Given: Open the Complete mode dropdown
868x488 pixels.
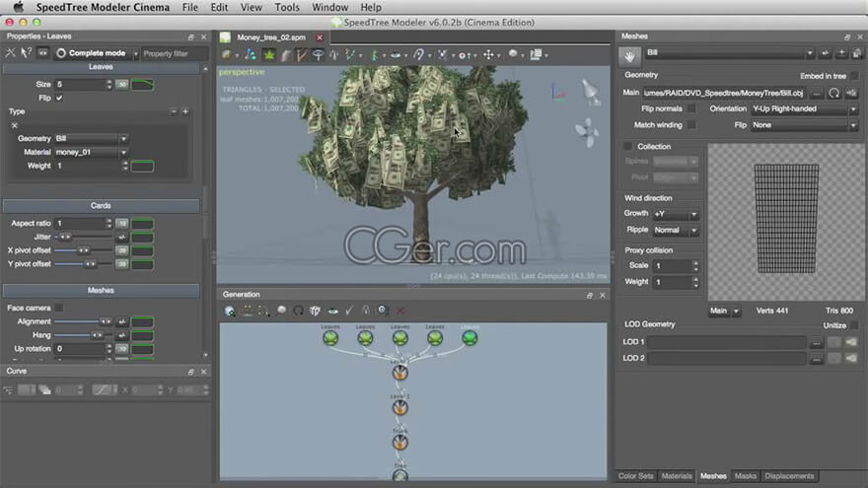Looking at the screenshot, I should [97, 53].
